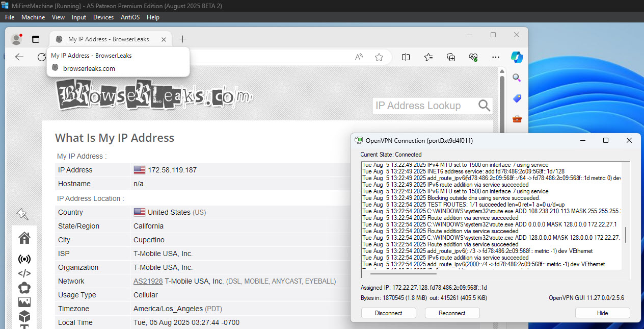The height and width of the screenshot is (329, 644).
Task: Click the IP Address Lookup field
Action: point(425,106)
